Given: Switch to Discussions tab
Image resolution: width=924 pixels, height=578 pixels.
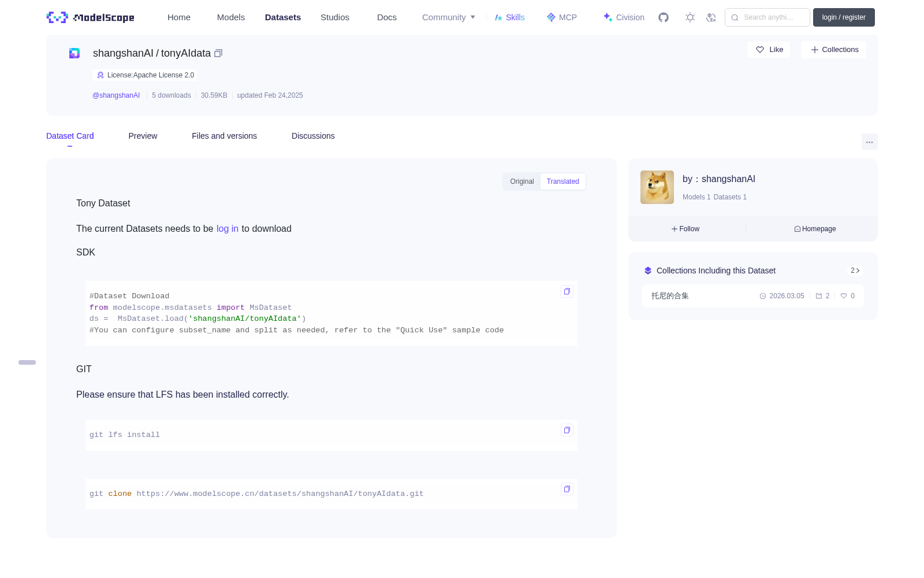Looking at the screenshot, I should (313, 136).
